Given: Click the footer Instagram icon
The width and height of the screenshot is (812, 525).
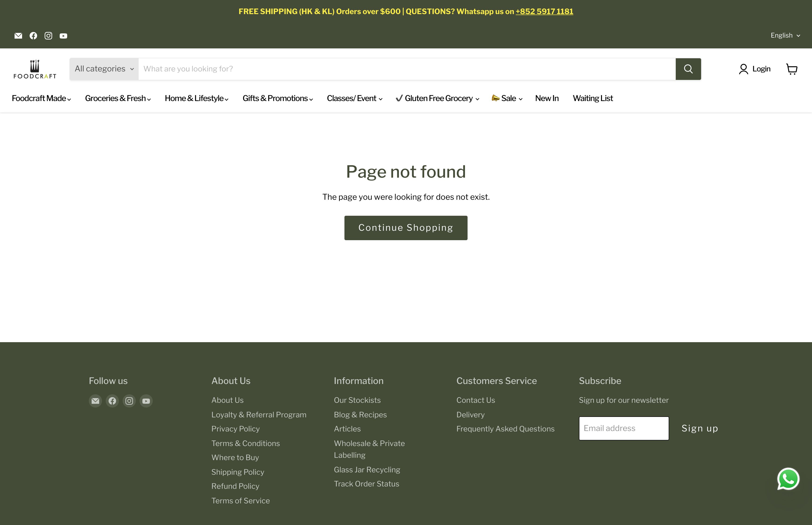Looking at the screenshot, I should coord(129,401).
